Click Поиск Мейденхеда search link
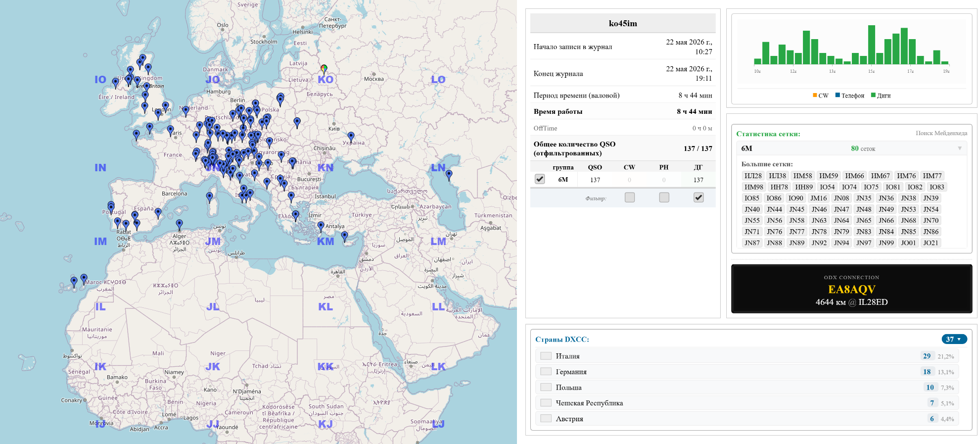The width and height of the screenshot is (980, 444). click(x=941, y=133)
